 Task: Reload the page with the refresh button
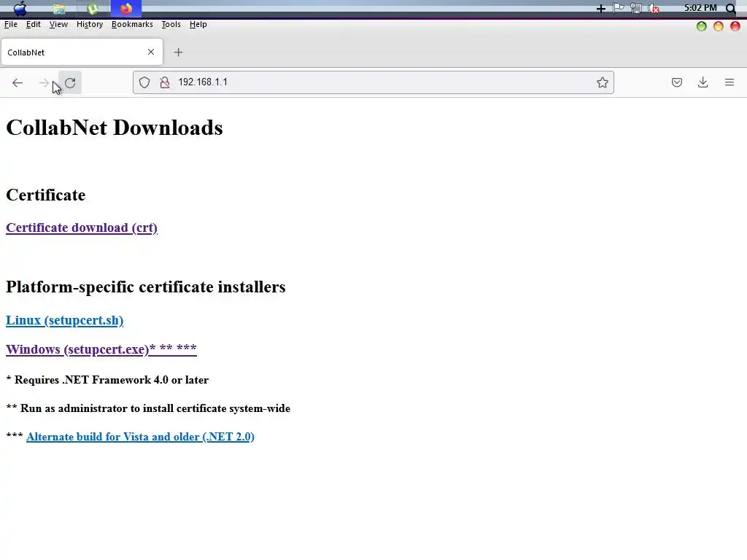pyautogui.click(x=70, y=83)
